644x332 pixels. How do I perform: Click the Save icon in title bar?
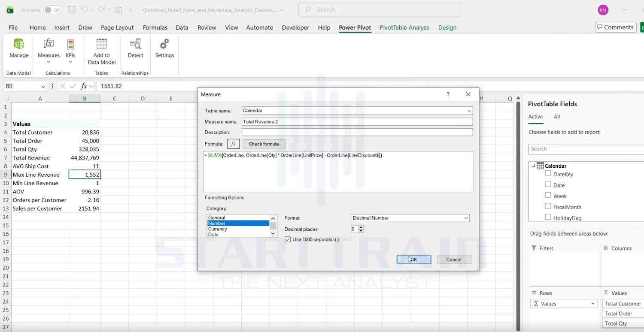point(72,10)
